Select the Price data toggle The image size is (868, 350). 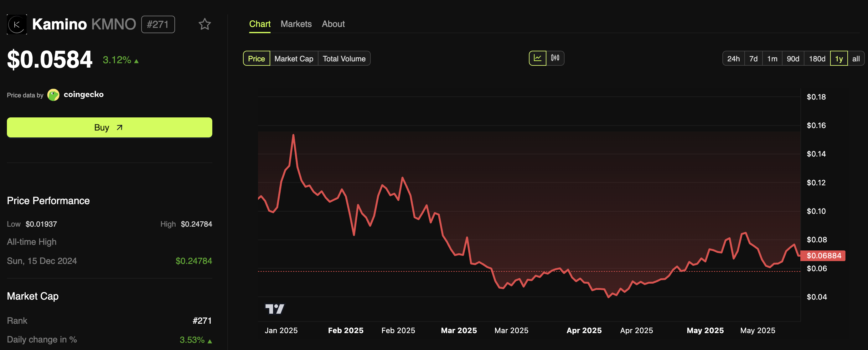pos(256,59)
